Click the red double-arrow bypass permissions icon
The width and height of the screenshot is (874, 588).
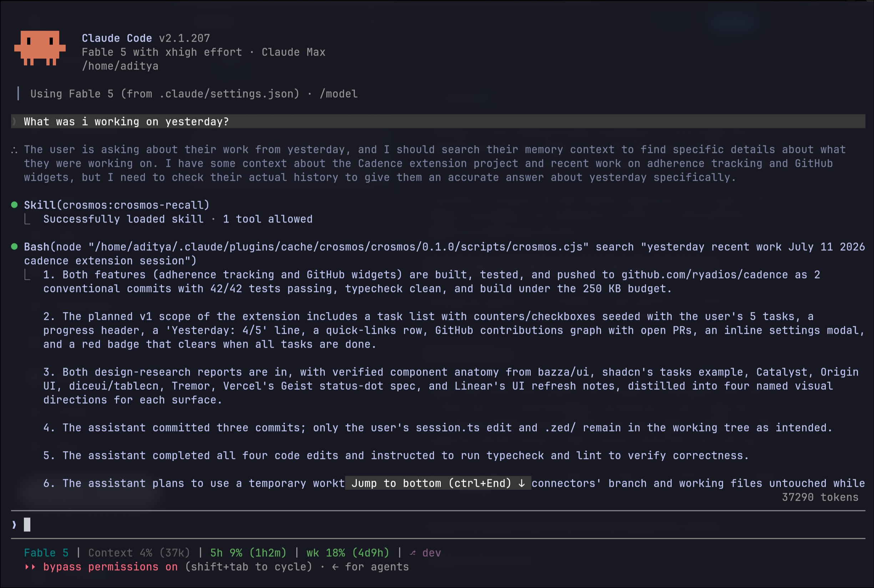(x=30, y=567)
